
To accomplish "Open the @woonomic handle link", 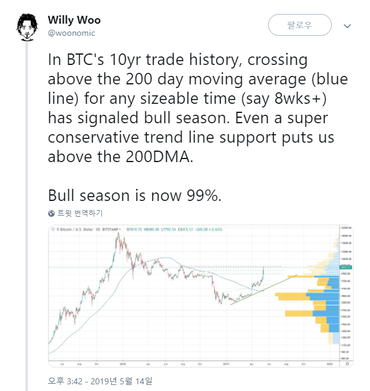I will (x=71, y=33).
